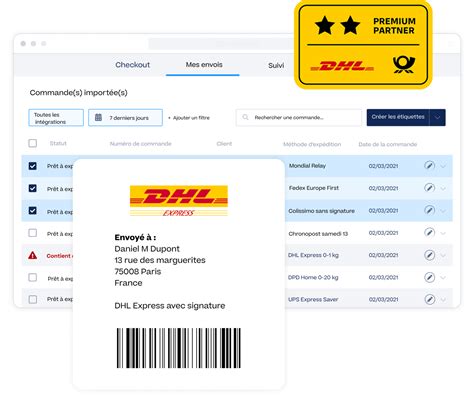474x396 pixels.
Task: Uncheck the Fedex Europe First row checkbox
Action: 33,188
